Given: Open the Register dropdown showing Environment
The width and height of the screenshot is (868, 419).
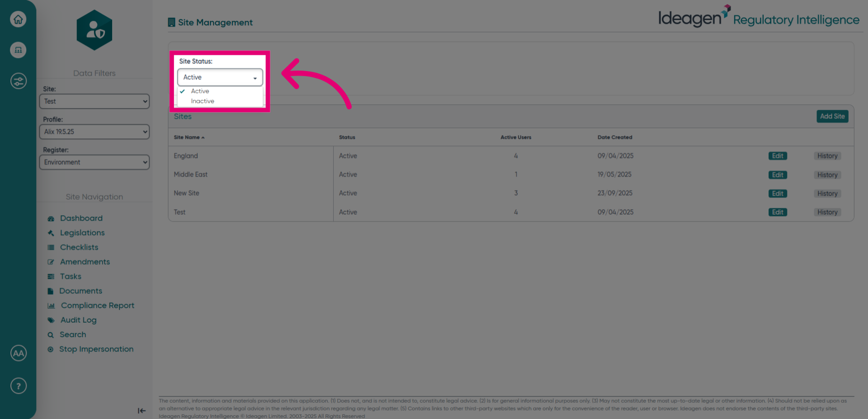Looking at the screenshot, I should tap(94, 162).
